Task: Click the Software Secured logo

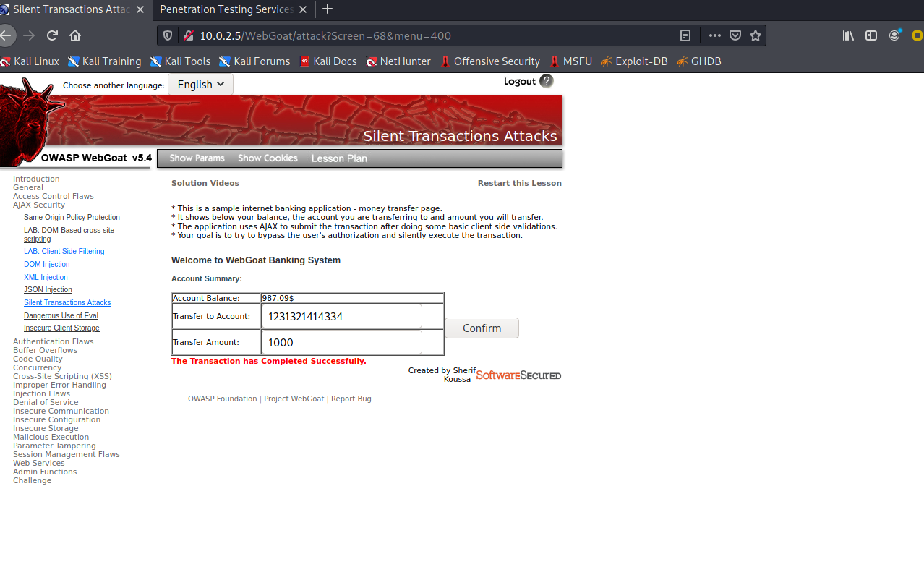Action: point(518,375)
